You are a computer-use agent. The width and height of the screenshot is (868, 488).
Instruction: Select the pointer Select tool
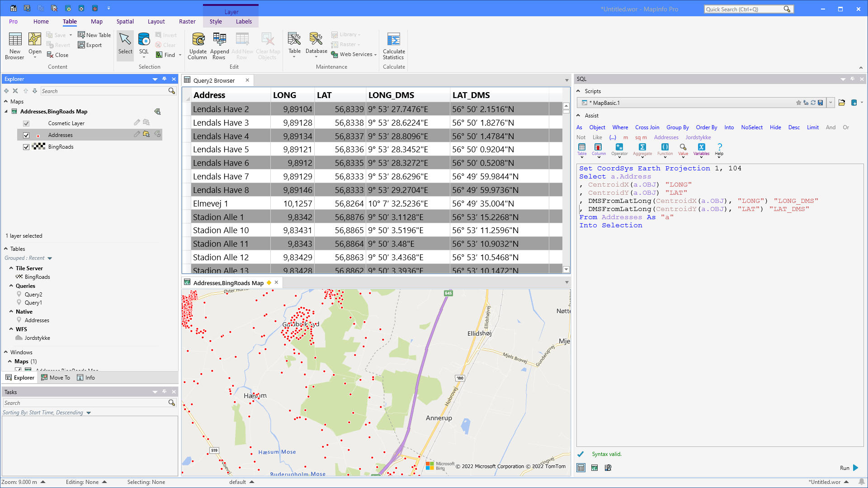click(x=125, y=43)
